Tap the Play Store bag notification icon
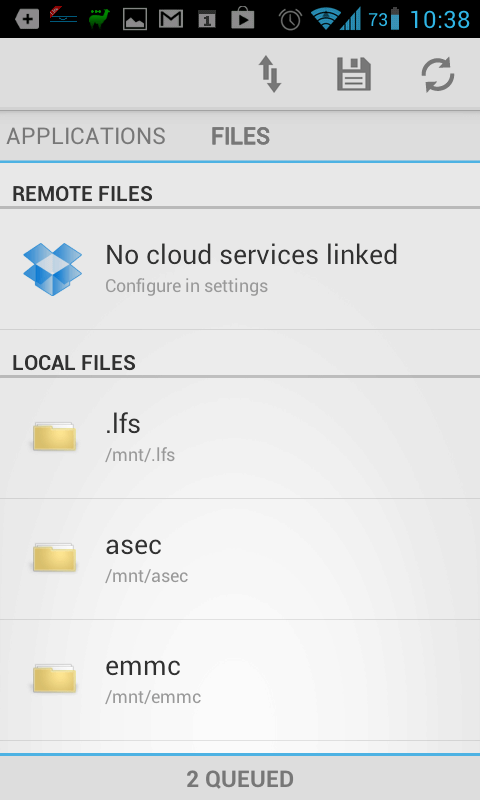The width and height of the screenshot is (480, 800). click(243, 19)
